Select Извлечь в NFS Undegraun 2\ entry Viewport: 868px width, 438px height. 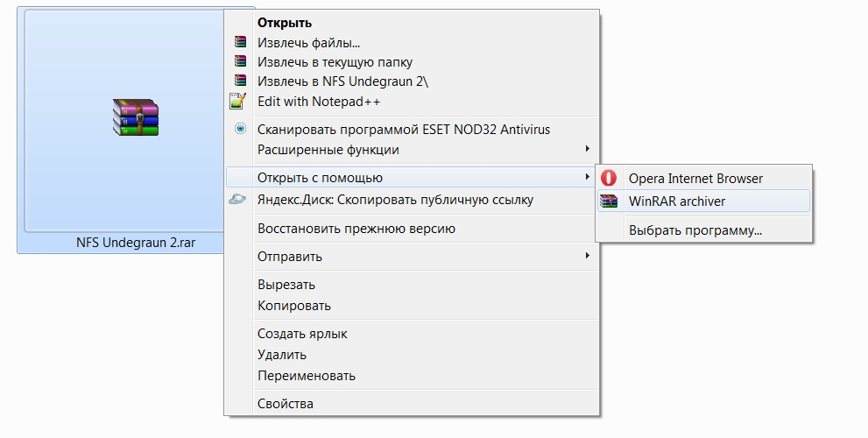coord(413,81)
